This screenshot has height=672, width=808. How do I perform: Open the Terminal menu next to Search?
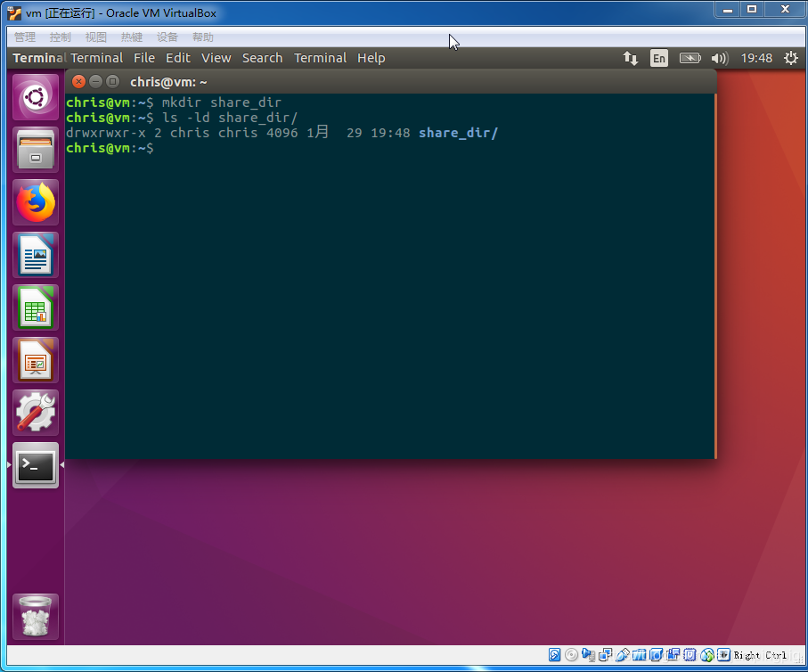[320, 58]
